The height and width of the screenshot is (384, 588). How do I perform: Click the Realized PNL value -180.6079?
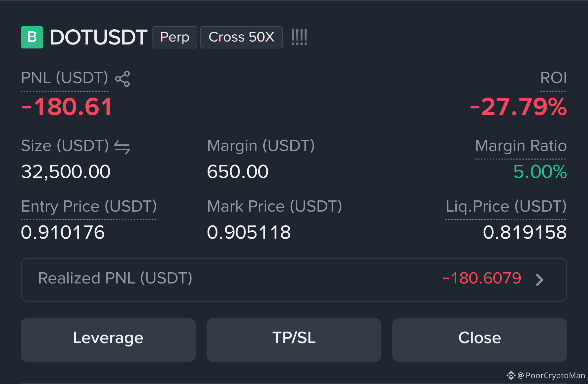pos(482,278)
